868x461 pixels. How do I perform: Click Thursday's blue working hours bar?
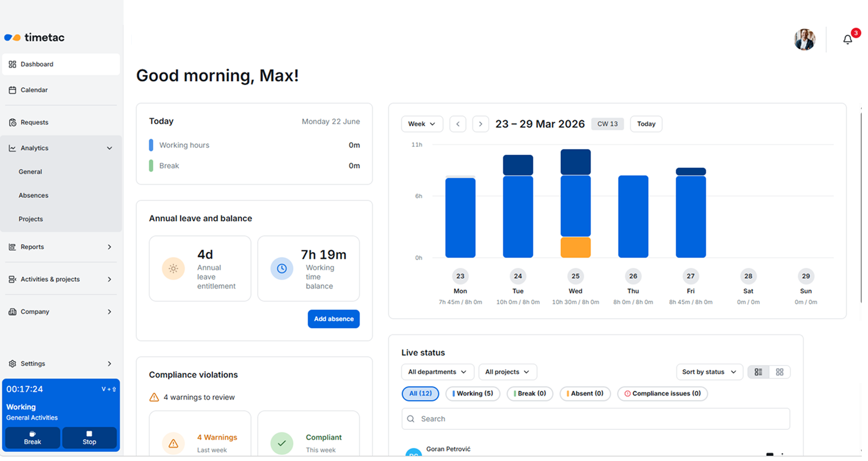click(x=633, y=216)
